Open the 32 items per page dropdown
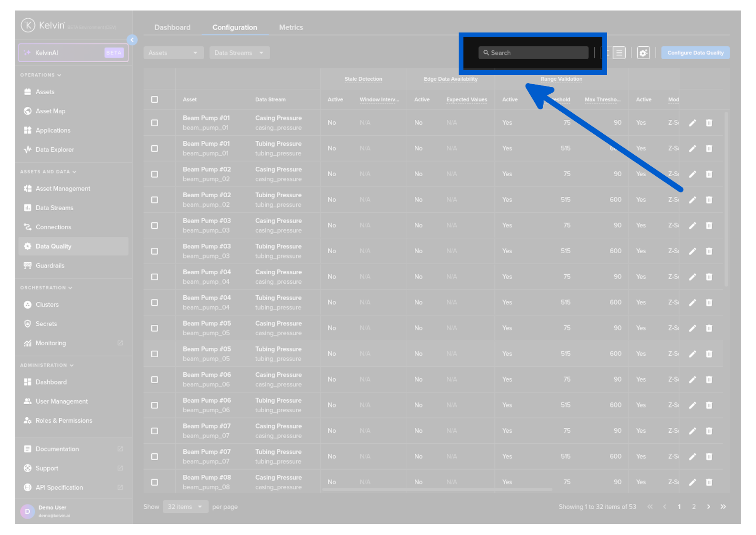The height and width of the screenshot is (535, 756). click(x=185, y=507)
